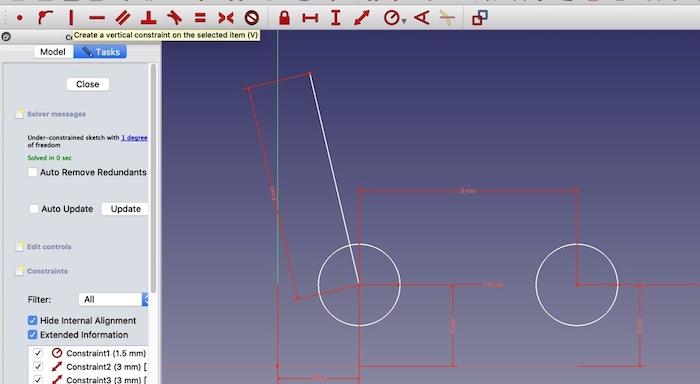Select the point-on-object constraint tool

45,18
